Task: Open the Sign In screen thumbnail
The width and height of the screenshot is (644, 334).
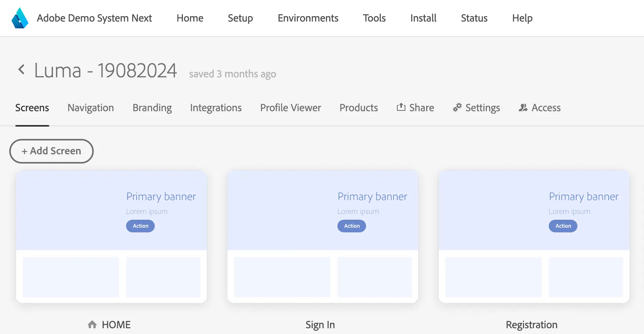Action: (x=323, y=236)
